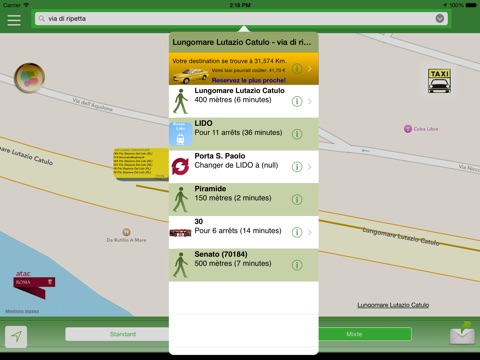Clear the via di ripetta search text

point(440,19)
